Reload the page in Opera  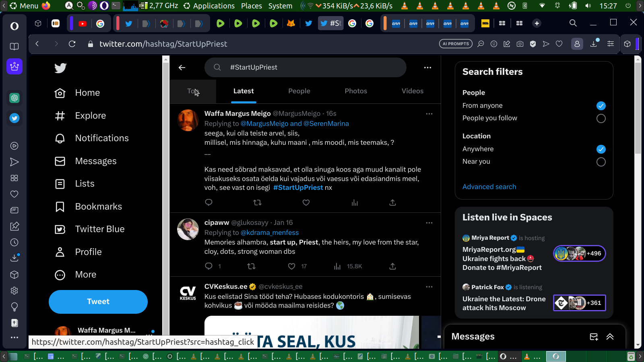(x=72, y=44)
